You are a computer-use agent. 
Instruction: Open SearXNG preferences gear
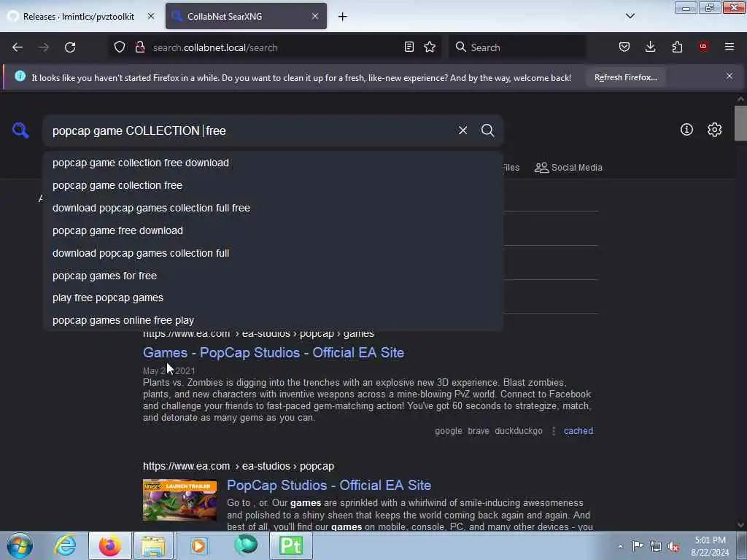(x=714, y=130)
